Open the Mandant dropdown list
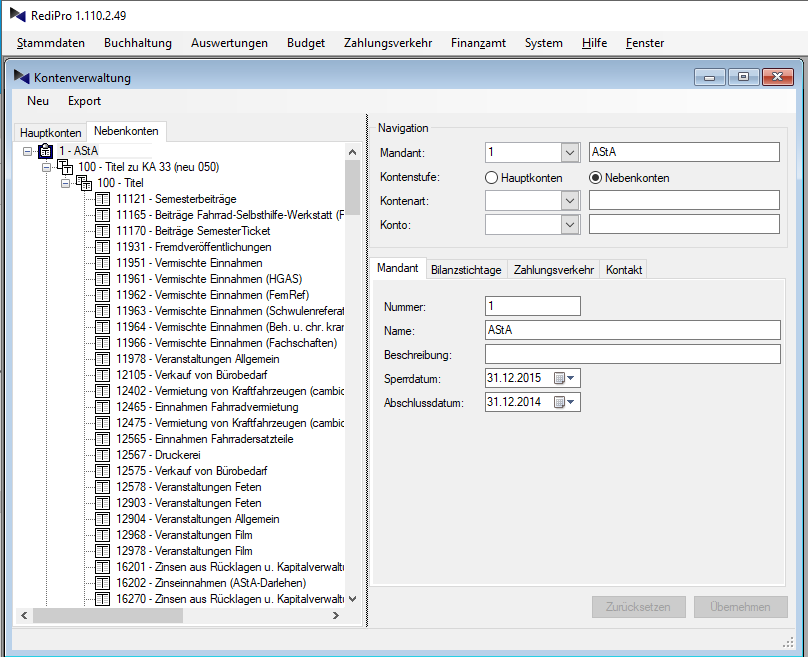The image size is (808, 657). coord(569,152)
